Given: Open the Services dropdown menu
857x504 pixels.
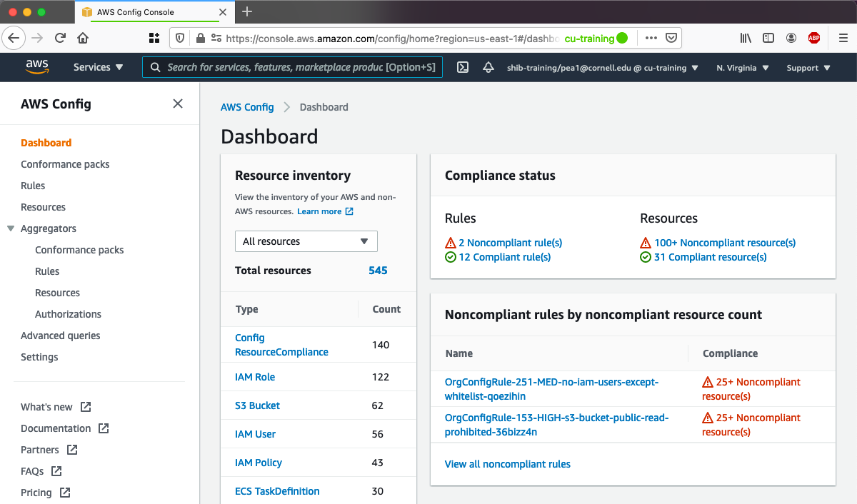Looking at the screenshot, I should click(99, 67).
